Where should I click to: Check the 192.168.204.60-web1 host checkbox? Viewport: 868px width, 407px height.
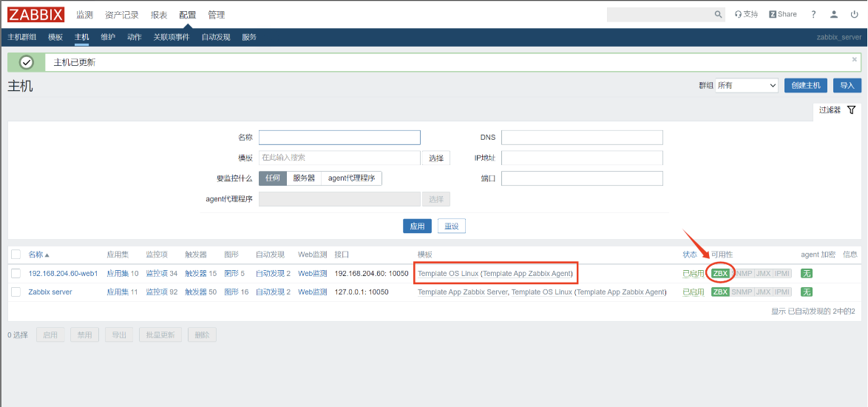click(16, 274)
